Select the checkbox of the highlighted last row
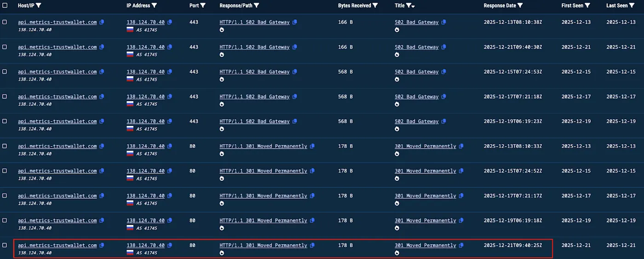Viewport: 644px width, 259px height. pyautogui.click(x=5, y=245)
